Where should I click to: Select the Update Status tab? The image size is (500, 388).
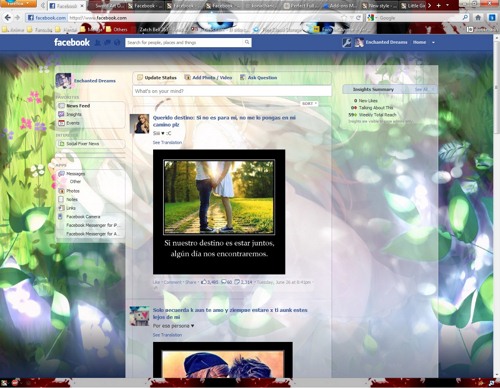click(157, 78)
